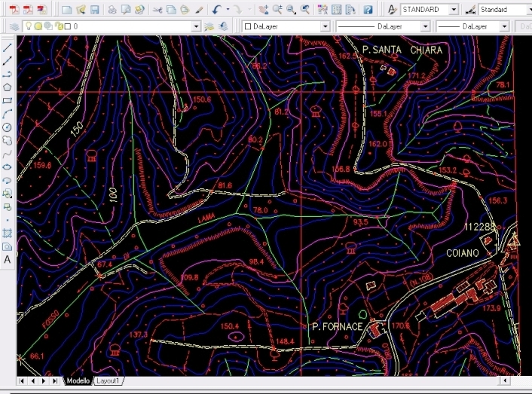Select the Ellipse tool
The width and height of the screenshot is (532, 394).
coord(7,167)
